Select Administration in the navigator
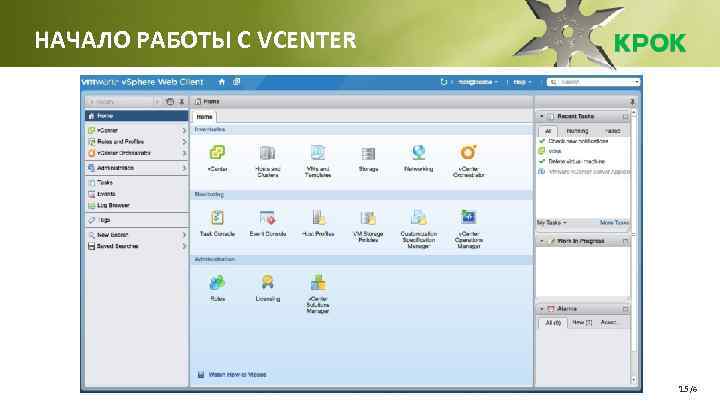Image resolution: width=720 pixels, height=405 pixels. (136, 168)
